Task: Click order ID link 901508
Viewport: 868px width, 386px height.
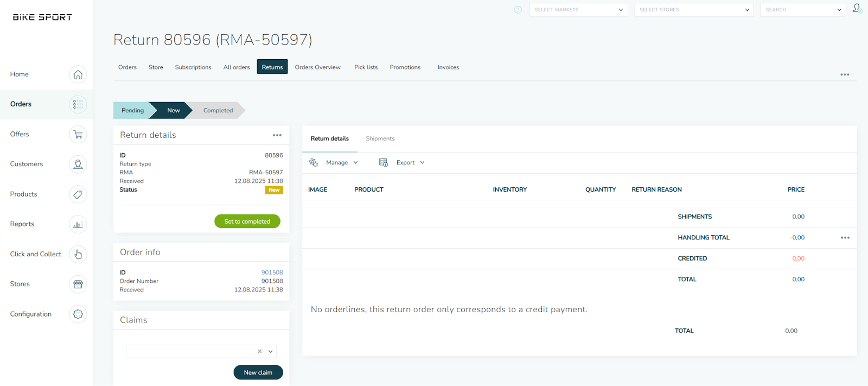Action: (x=272, y=273)
